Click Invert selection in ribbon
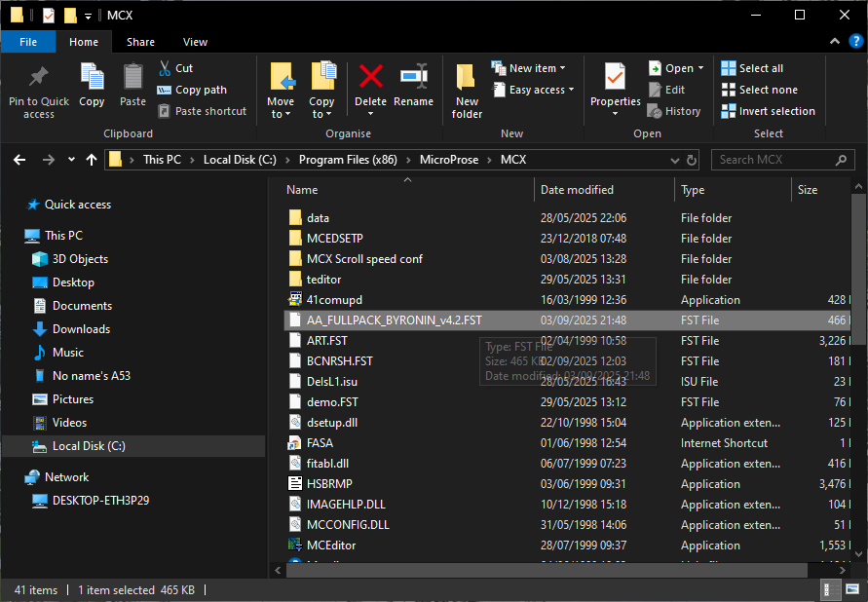868x602 pixels. (767, 111)
